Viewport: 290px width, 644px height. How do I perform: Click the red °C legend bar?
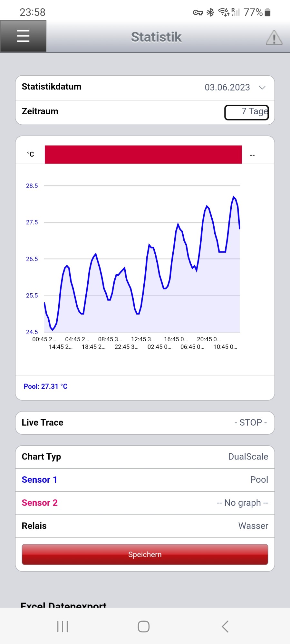(143, 155)
